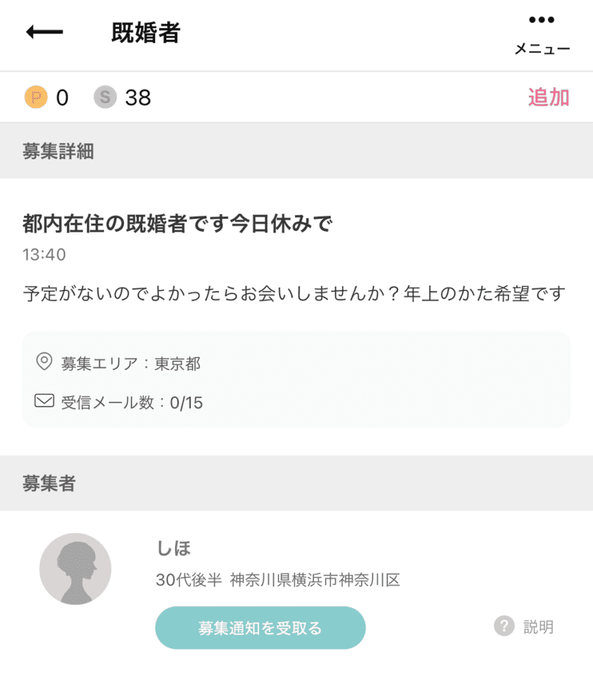Viewport: 593px width, 700px height.
Task: Open the 説明 help link
Action: [x=538, y=626]
